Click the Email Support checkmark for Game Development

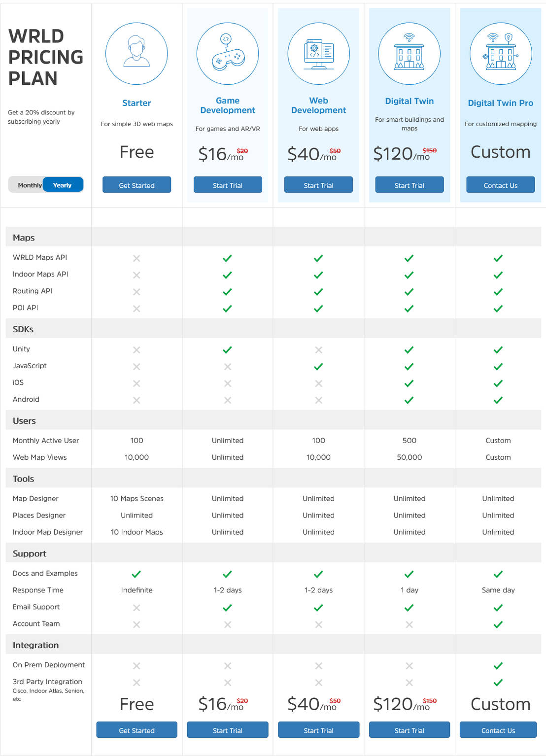(x=227, y=608)
